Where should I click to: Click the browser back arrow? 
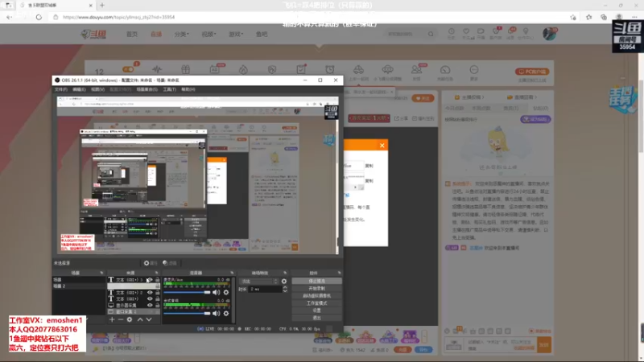[x=9, y=17]
